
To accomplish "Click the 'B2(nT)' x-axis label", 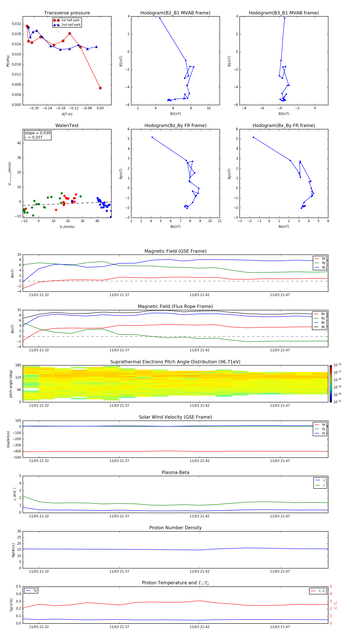I will (175, 114).
